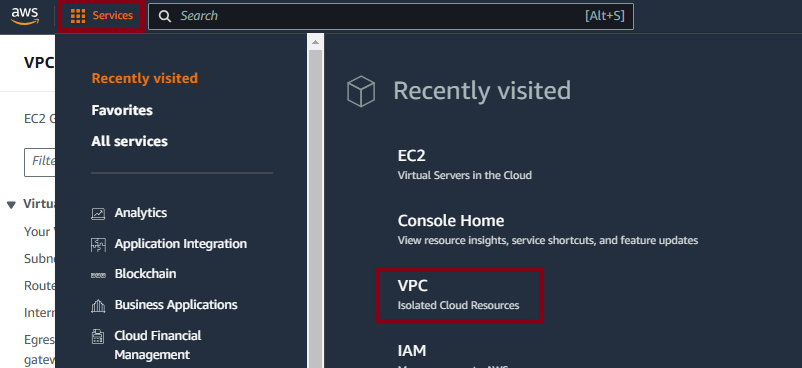Open Business Applications category
This screenshot has width=802, height=368.
[x=176, y=305]
